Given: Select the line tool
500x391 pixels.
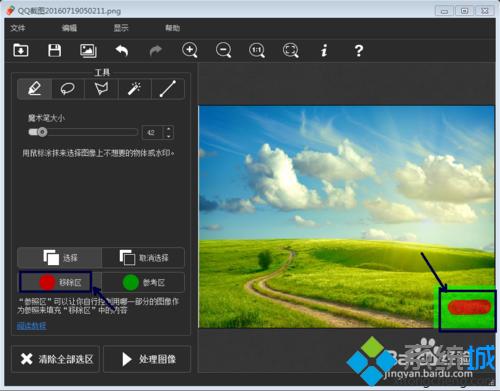Looking at the screenshot, I should pos(168,89).
